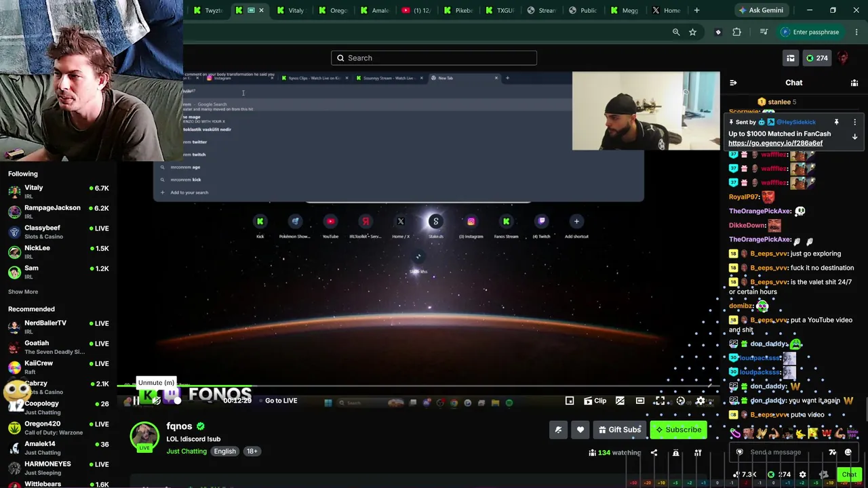Click the circular icon left of player settings gear
868x488 pixels.
(681, 401)
